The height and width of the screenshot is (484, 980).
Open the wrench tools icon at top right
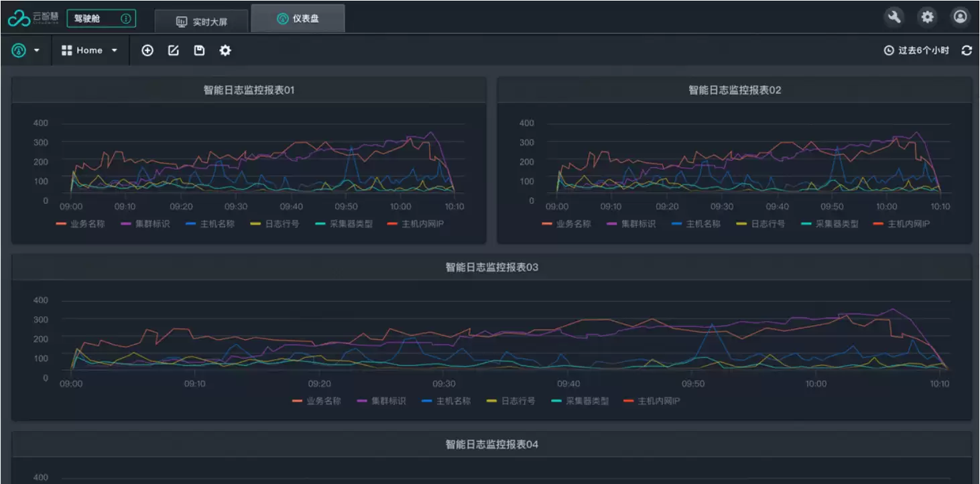[x=894, y=17]
